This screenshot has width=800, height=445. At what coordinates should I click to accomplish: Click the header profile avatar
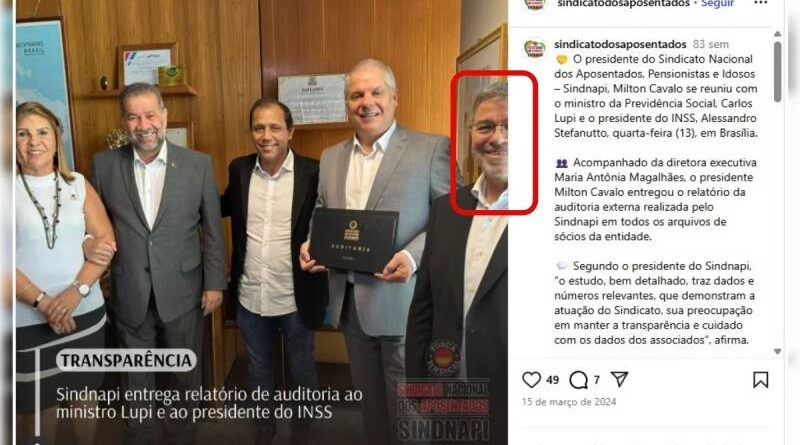(x=535, y=4)
